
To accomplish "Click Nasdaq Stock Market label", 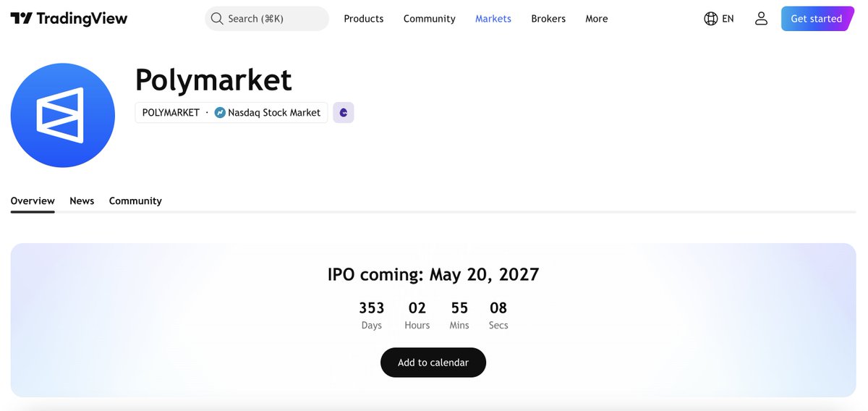I will (274, 113).
